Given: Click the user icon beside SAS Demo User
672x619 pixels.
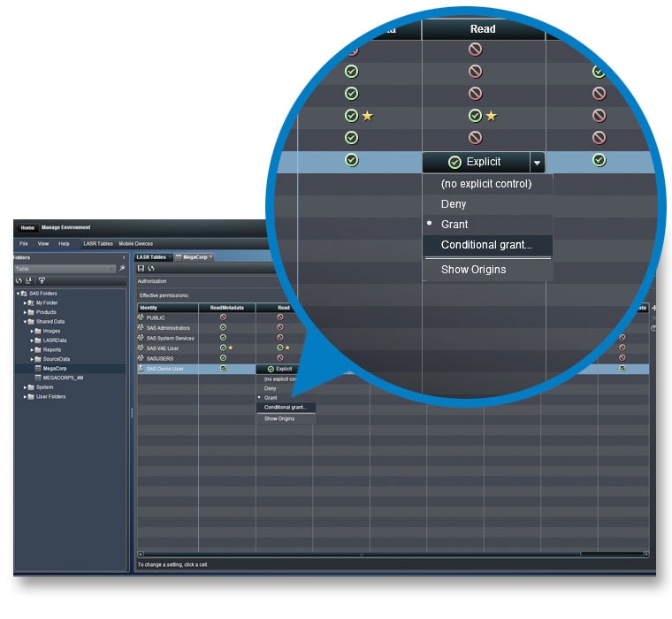Looking at the screenshot, I should click(x=141, y=369).
